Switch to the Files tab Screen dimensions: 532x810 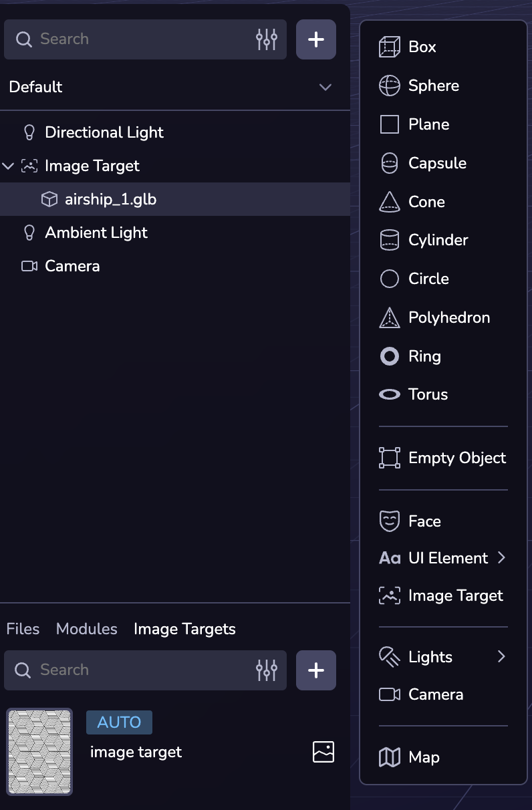23,629
